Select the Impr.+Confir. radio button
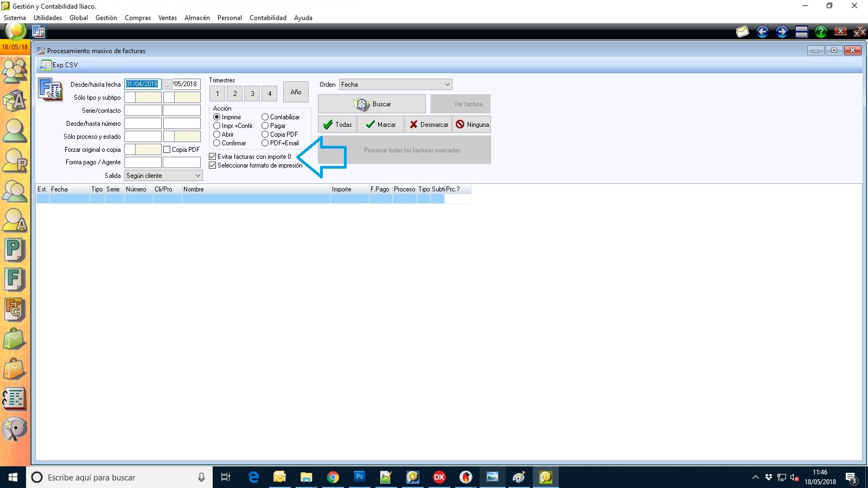 click(216, 126)
